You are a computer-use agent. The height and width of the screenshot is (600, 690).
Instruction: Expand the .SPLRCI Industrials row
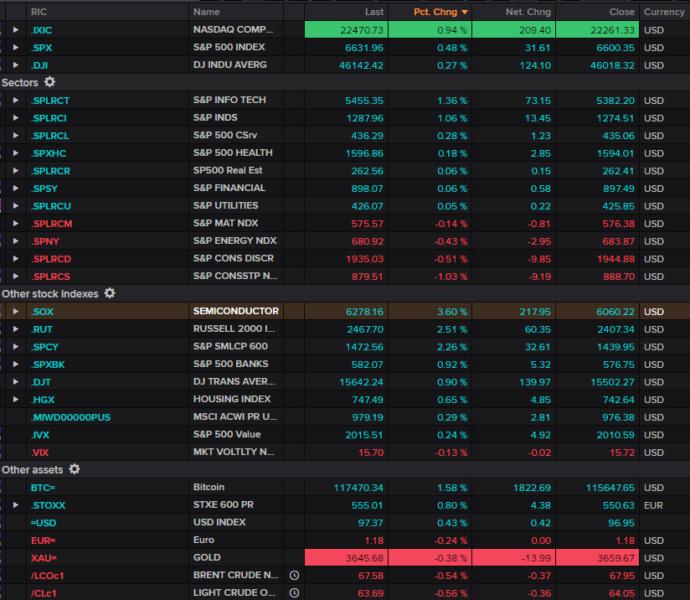coord(15,118)
